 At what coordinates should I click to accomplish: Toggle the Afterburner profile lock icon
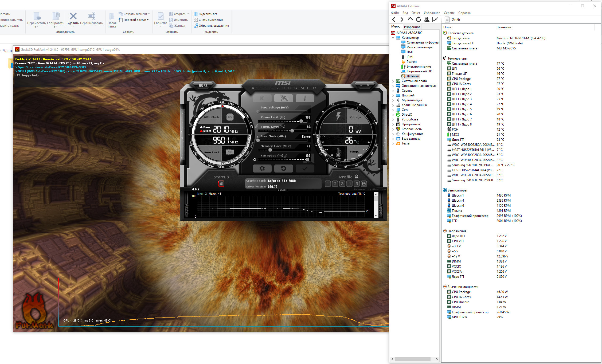357,177
